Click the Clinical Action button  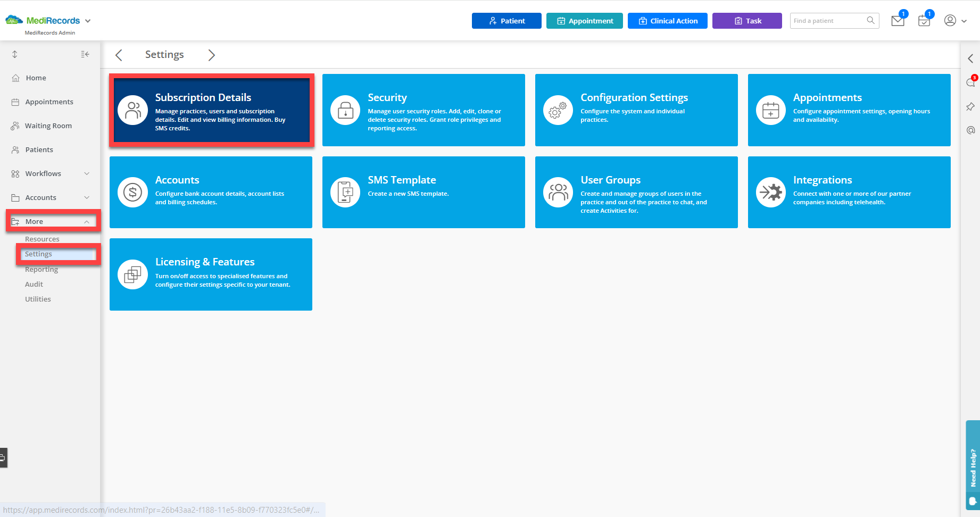668,21
